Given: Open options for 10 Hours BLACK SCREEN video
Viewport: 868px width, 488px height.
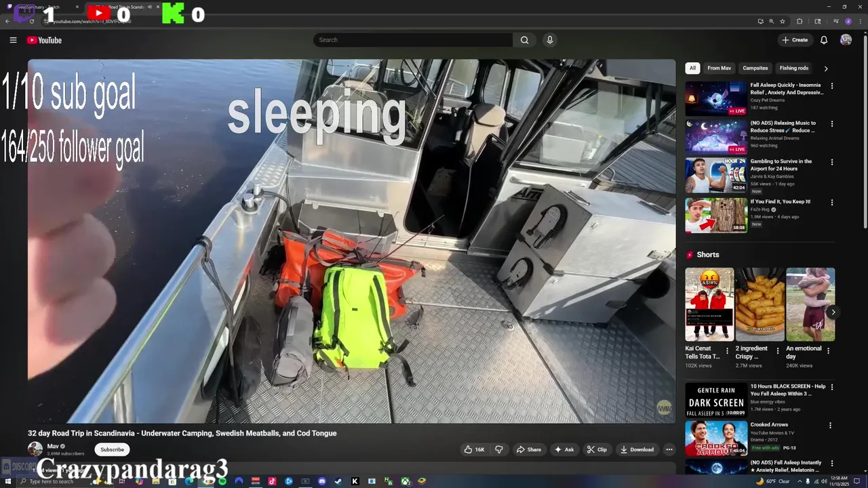Looking at the screenshot, I should tap(831, 387).
